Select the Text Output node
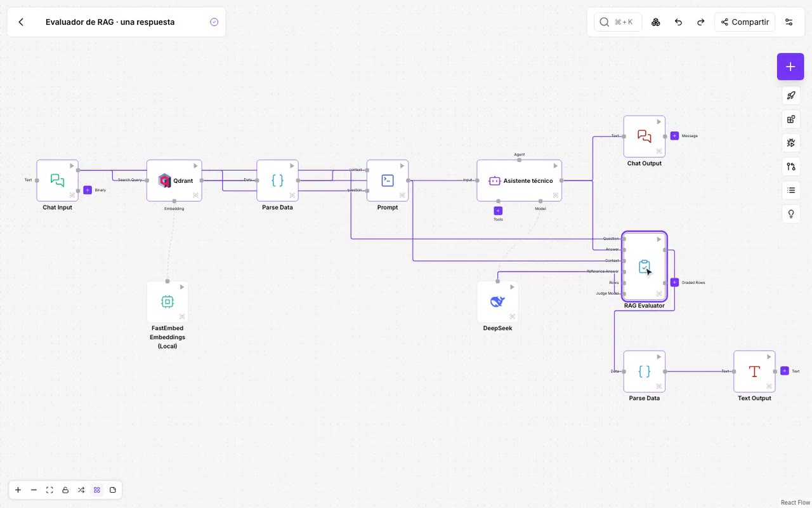This screenshot has width=812, height=508. tap(754, 371)
